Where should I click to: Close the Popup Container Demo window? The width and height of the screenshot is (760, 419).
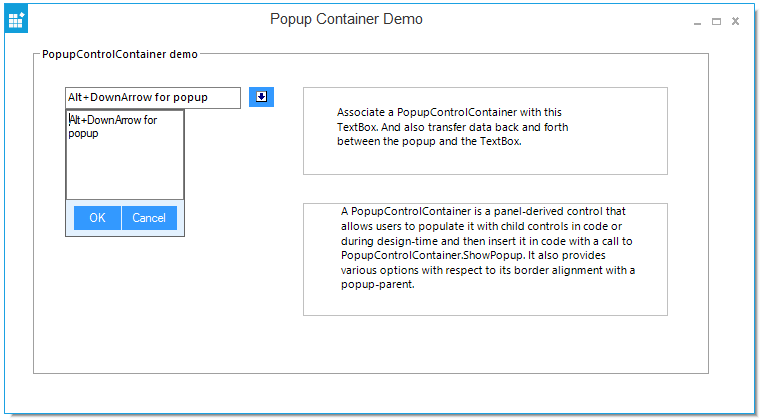pos(735,21)
